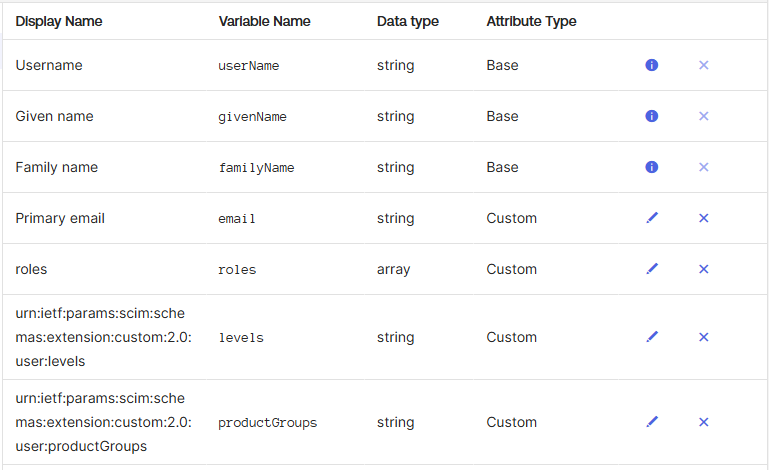Remove the levels custom attribute
This screenshot has height=470, width=769.
pyautogui.click(x=703, y=337)
